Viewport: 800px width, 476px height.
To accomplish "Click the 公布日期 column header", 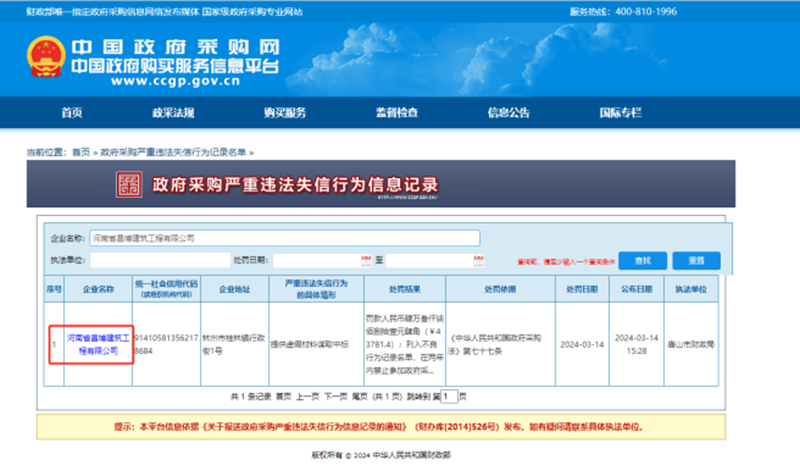I will [637, 289].
